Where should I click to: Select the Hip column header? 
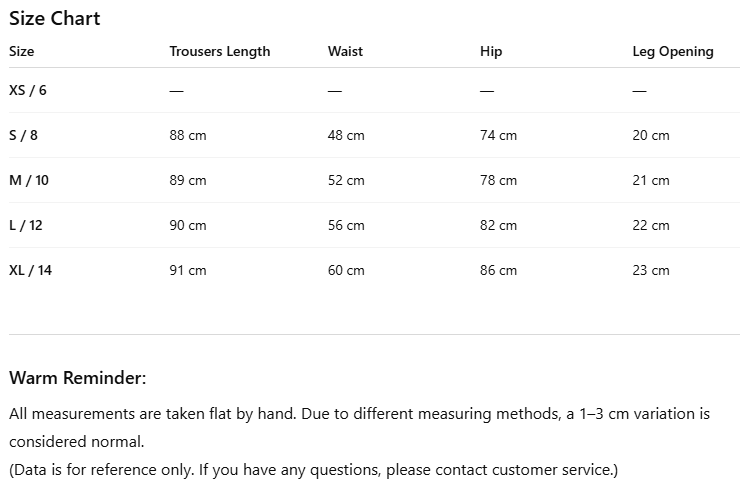pyautogui.click(x=490, y=52)
